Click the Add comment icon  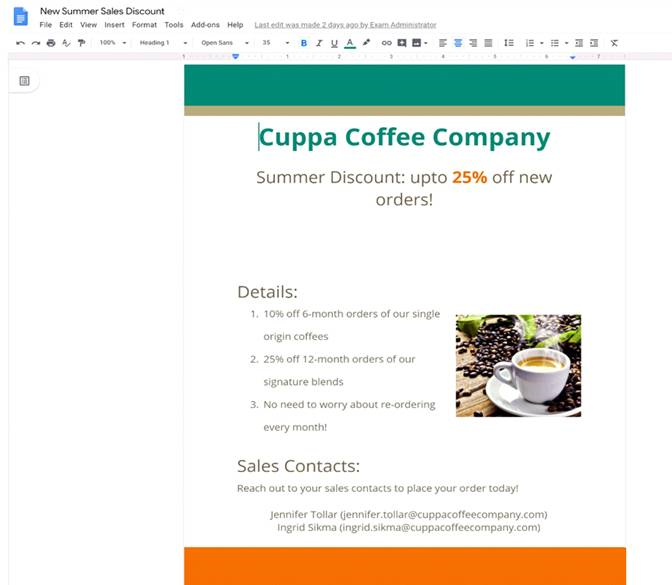402,43
